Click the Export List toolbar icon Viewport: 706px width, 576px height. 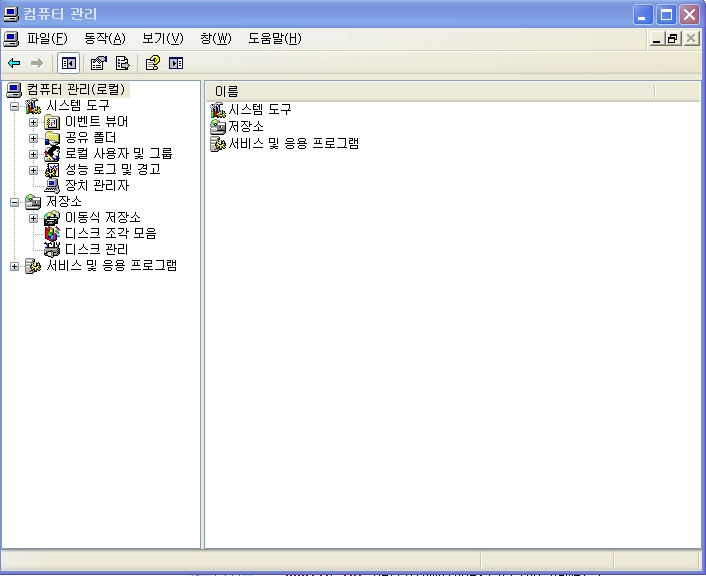122,63
